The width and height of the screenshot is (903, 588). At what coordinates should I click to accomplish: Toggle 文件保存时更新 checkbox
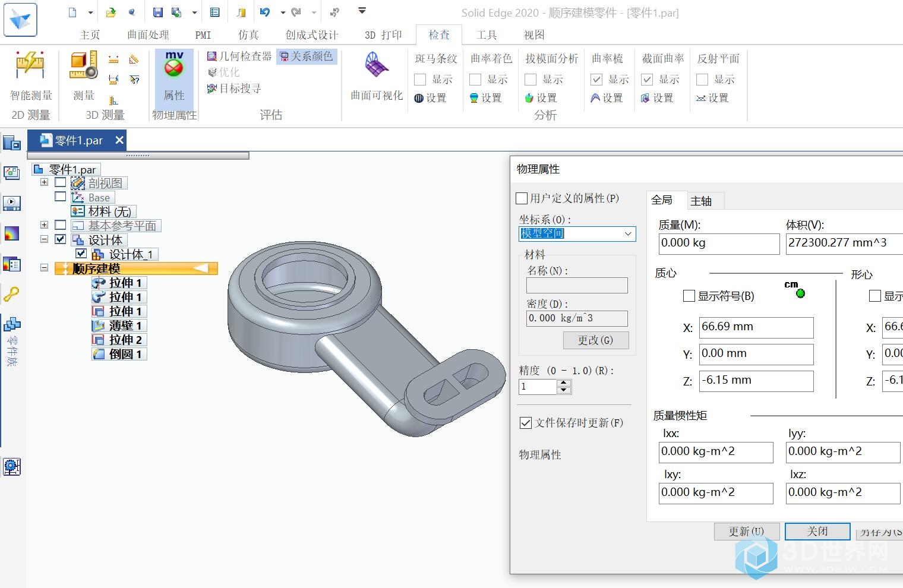[525, 423]
